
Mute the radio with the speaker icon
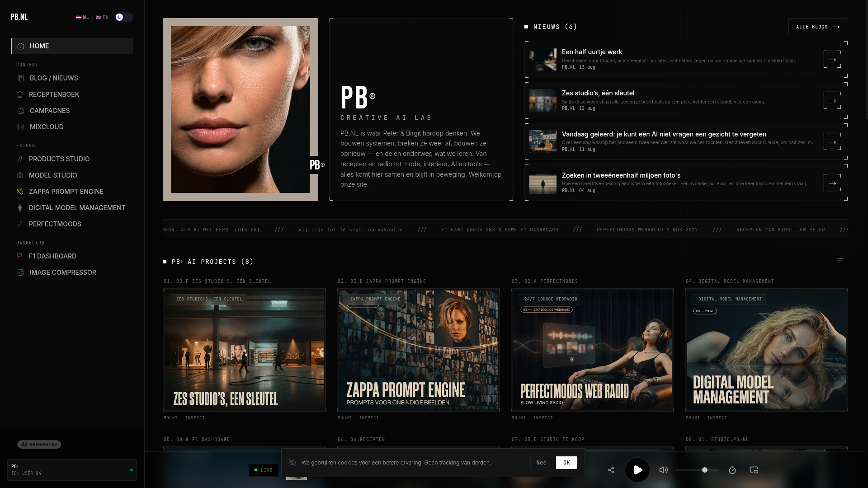coord(663,470)
